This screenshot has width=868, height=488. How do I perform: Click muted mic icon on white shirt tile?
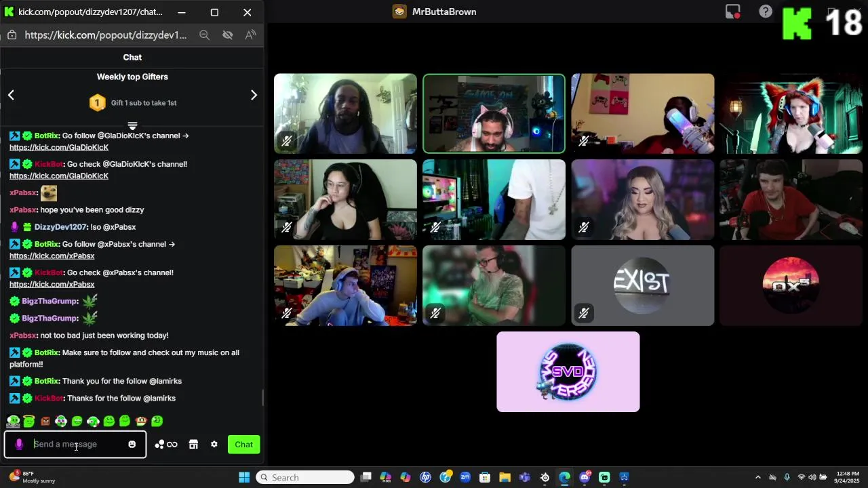click(x=435, y=227)
